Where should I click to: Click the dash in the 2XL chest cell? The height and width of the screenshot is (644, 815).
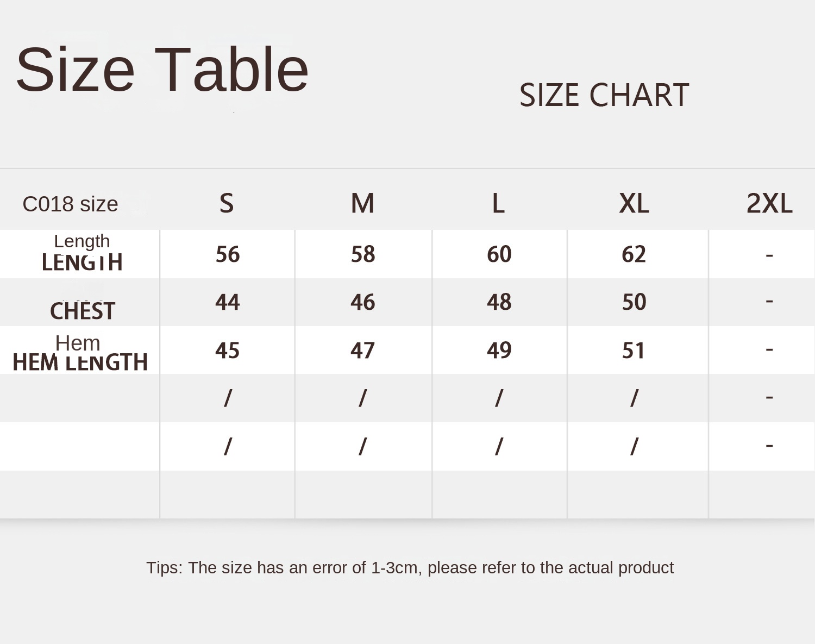coord(769,301)
